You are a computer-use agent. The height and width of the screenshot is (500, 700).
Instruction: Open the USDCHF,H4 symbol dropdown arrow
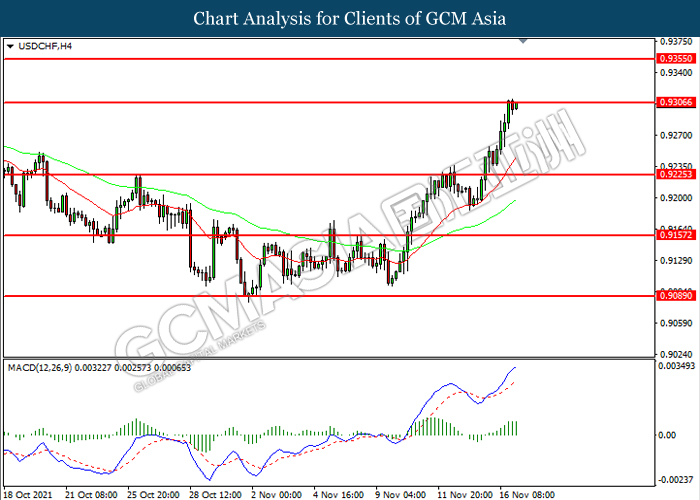pos(10,46)
